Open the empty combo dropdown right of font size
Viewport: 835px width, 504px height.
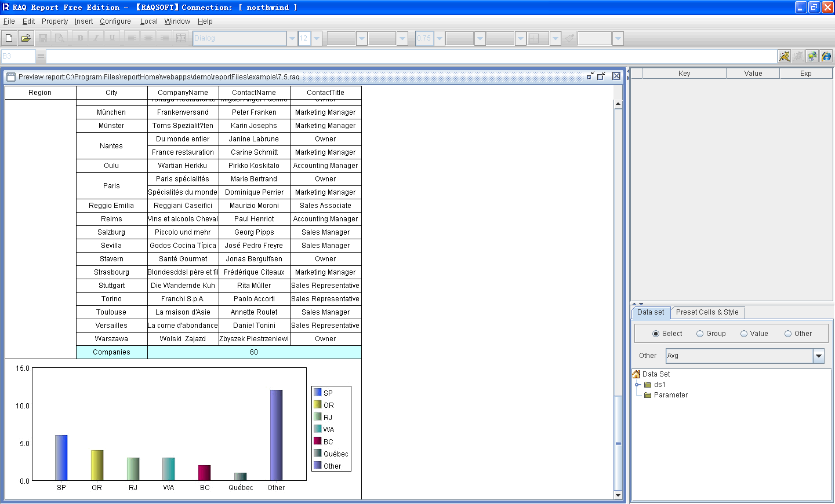click(x=362, y=38)
